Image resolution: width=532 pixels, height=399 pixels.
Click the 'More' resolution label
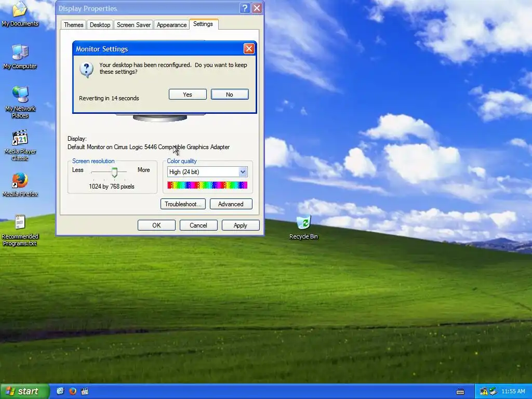(143, 170)
